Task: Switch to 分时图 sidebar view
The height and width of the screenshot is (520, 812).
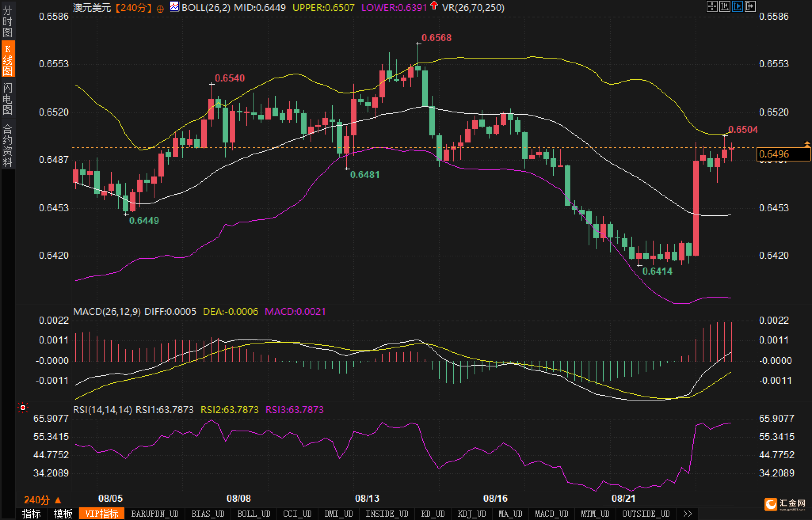Action: coord(8,21)
